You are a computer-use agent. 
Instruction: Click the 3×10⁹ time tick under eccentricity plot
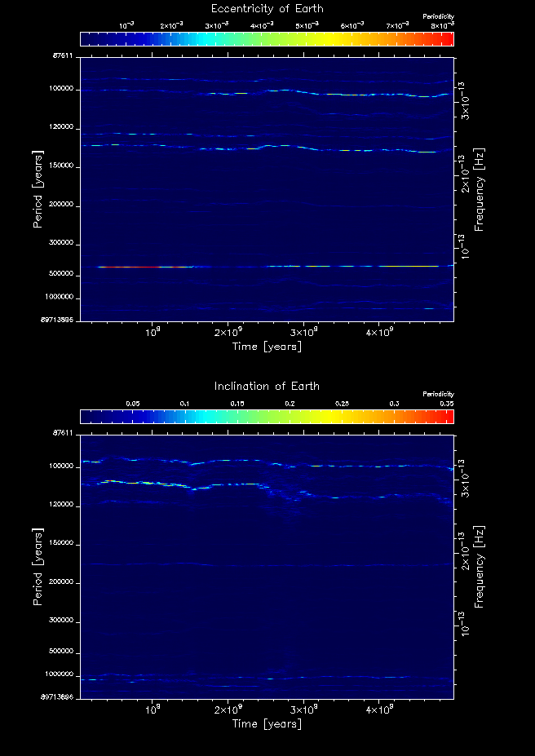[303, 333]
